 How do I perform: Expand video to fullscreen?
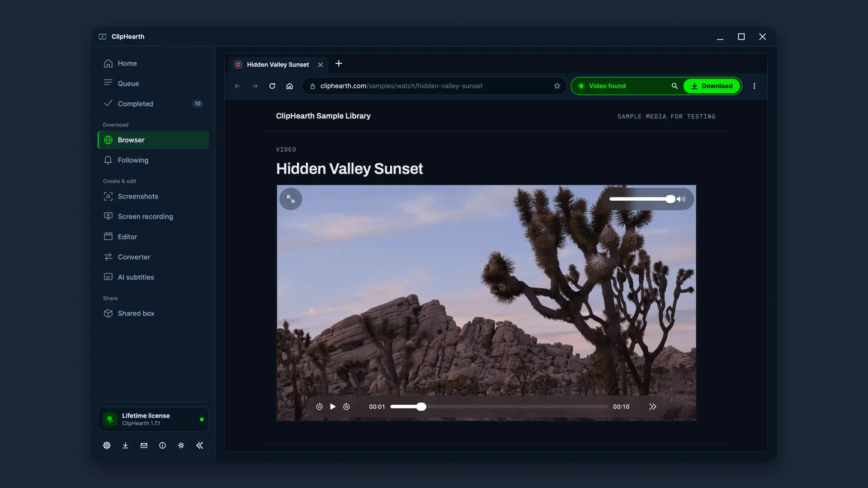(291, 199)
